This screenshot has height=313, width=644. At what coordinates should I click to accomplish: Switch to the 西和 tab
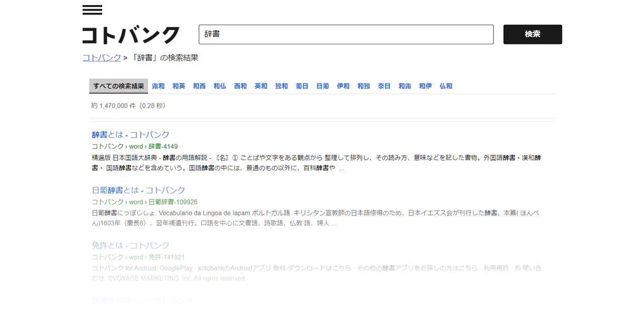pos(240,86)
